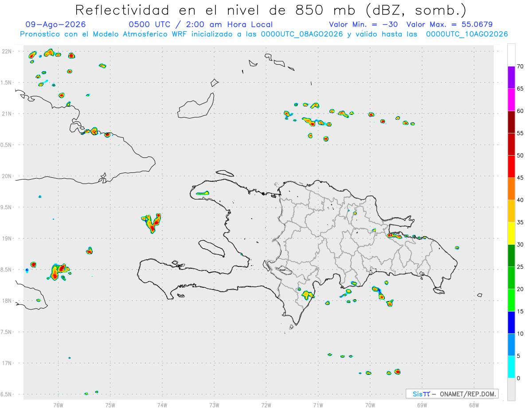Image resolution: width=532 pixels, height=411 pixels.
Task: Click the '17N' latitude label
Action: (x=8, y=363)
